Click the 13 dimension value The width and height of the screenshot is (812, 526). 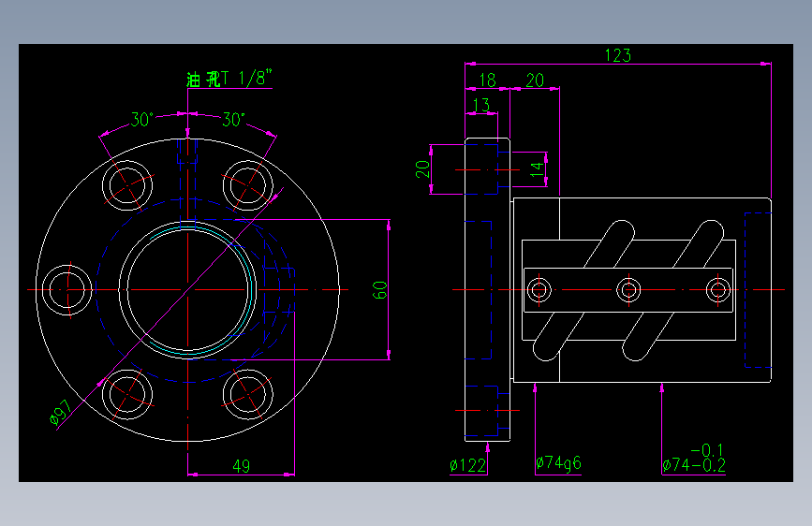tap(481, 105)
